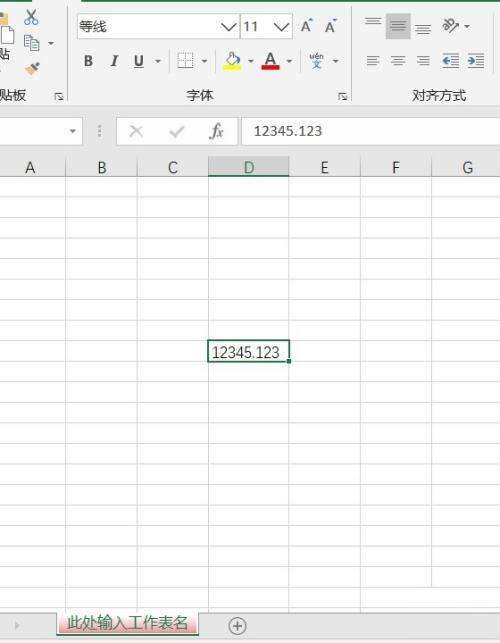500x643 pixels.
Task: Toggle italic formatting
Action: click(x=114, y=61)
